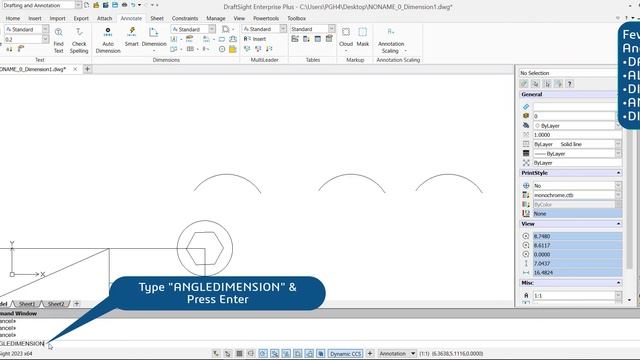Select the Smart dimension tool
The height and width of the screenshot is (360, 640).
coord(131,37)
